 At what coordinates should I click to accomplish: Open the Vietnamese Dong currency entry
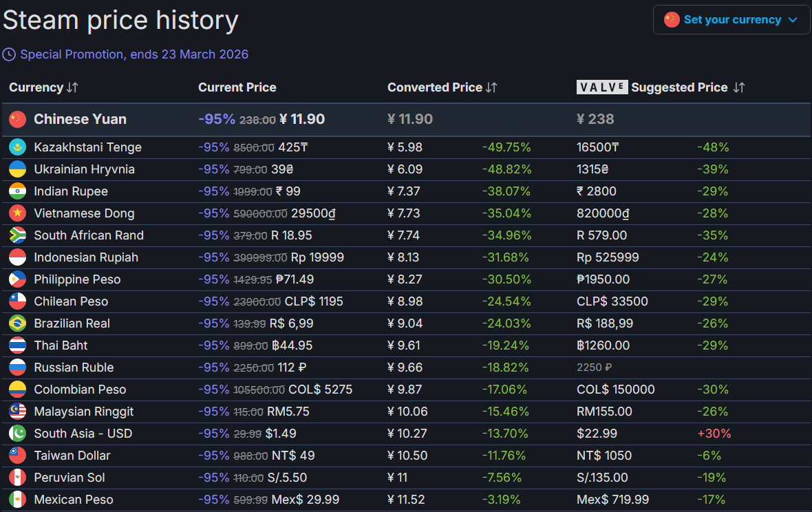tap(84, 213)
